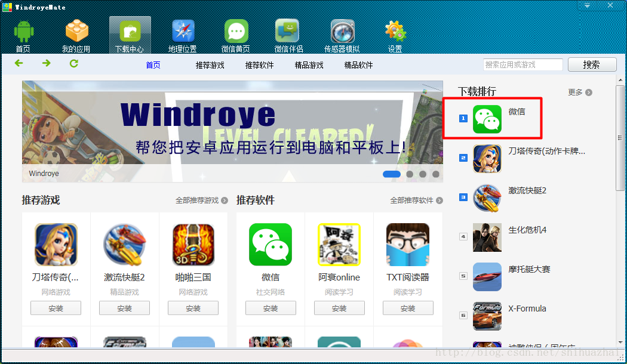Image resolution: width=627 pixels, height=364 pixels.
Task: Open 全部推荐软件 link
Action: tap(416, 200)
